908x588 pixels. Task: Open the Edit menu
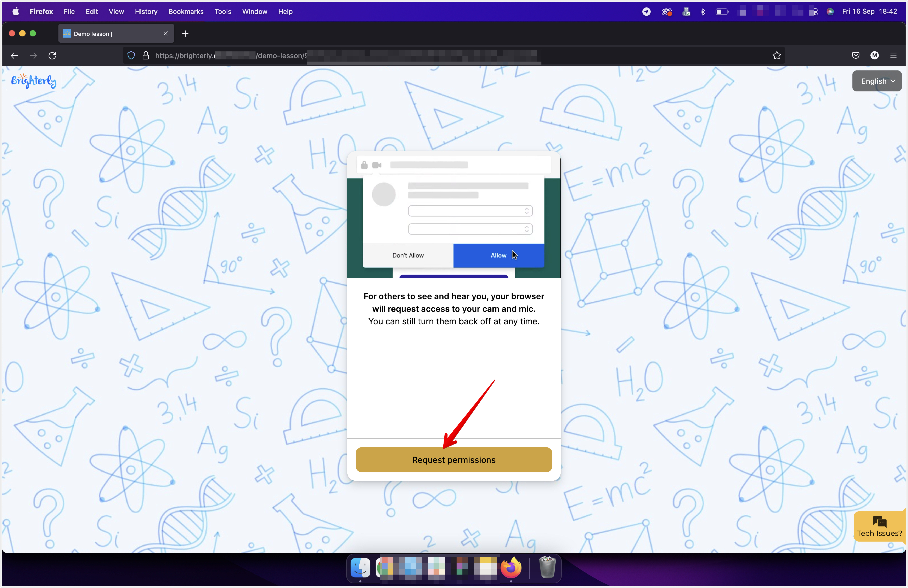tap(92, 12)
